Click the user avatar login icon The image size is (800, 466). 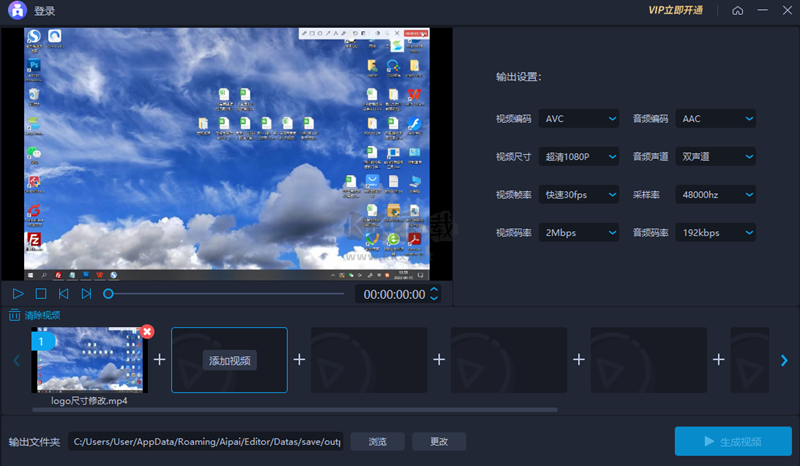pyautogui.click(x=17, y=11)
